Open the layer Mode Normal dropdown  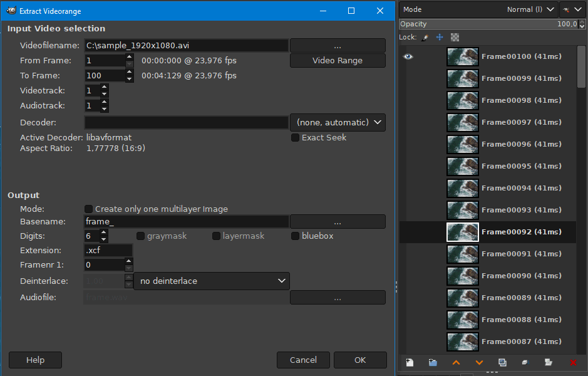pyautogui.click(x=478, y=10)
